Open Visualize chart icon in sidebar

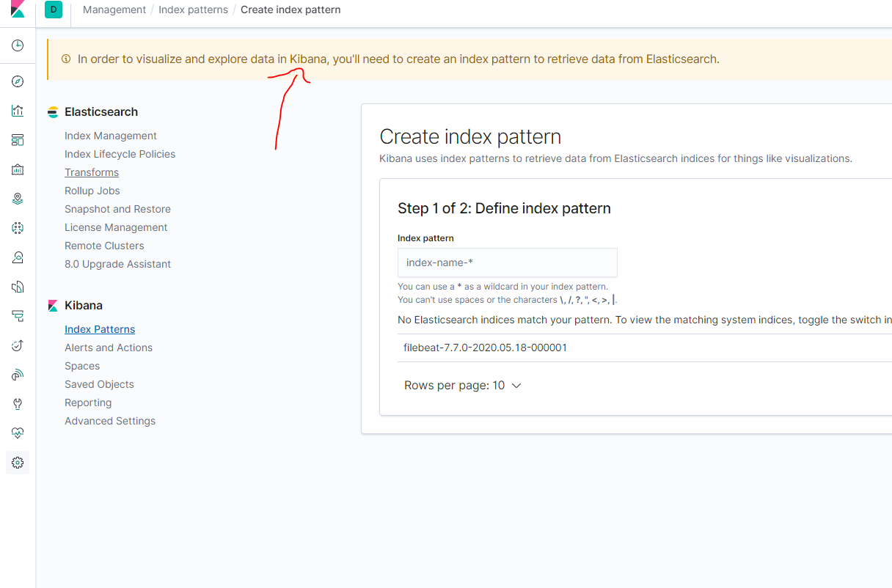(x=18, y=111)
